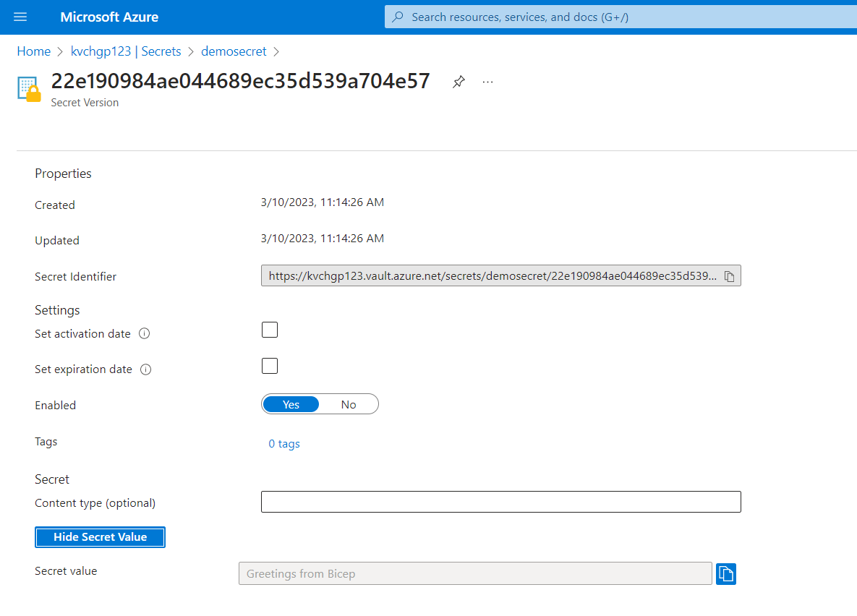Show info for Set activation date
The image size is (857, 616).
tap(145, 333)
